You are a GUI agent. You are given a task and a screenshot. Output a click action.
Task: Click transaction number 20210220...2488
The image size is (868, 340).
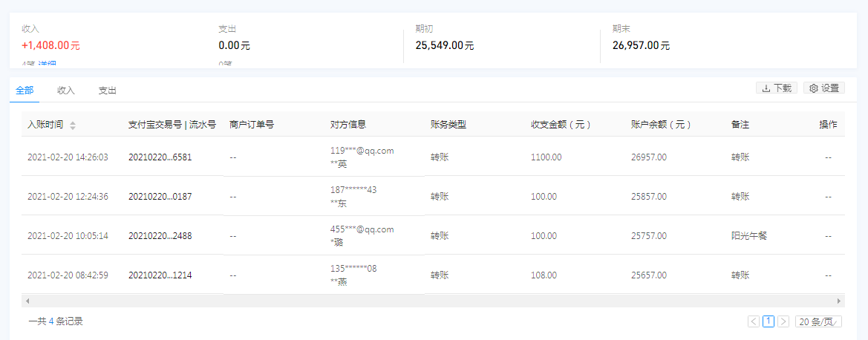[x=160, y=236]
